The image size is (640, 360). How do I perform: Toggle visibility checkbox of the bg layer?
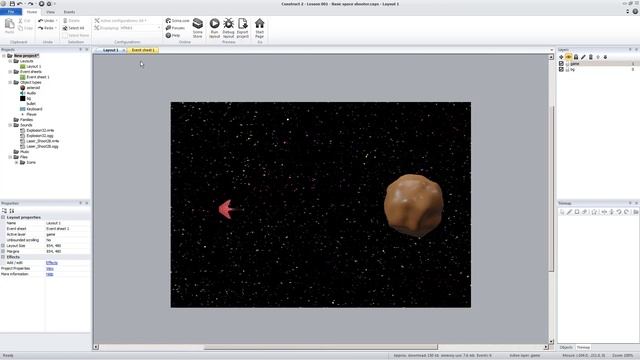tap(561, 70)
